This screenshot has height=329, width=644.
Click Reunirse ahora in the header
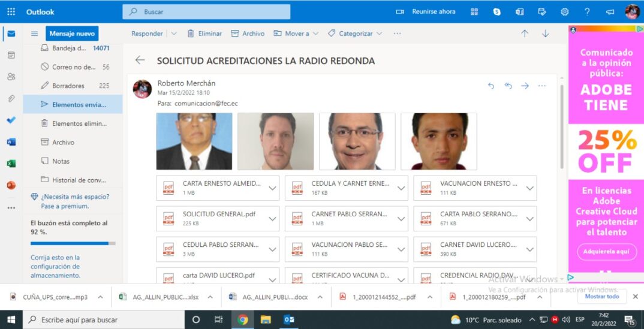click(x=426, y=11)
